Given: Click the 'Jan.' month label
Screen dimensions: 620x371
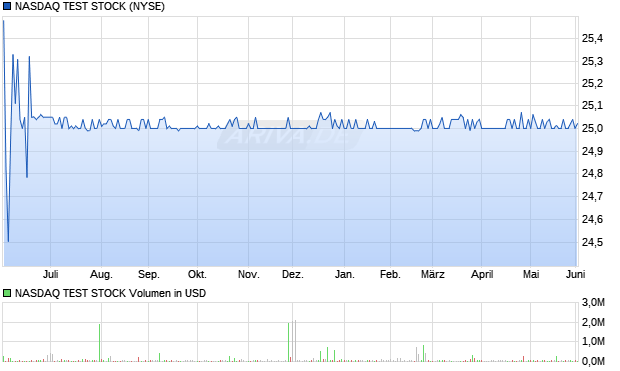Looking at the screenshot, I should (x=344, y=274).
